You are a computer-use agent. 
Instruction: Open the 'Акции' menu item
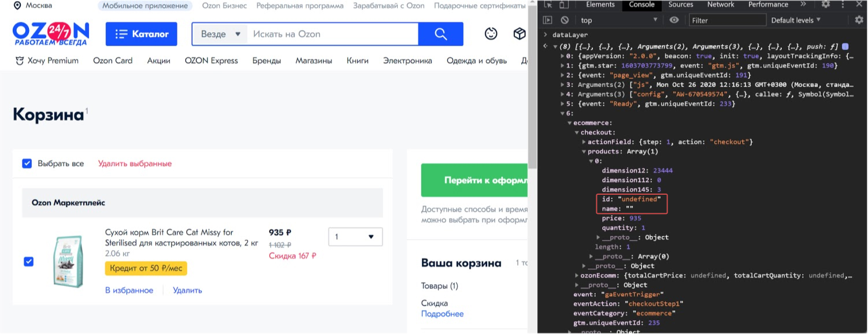158,61
